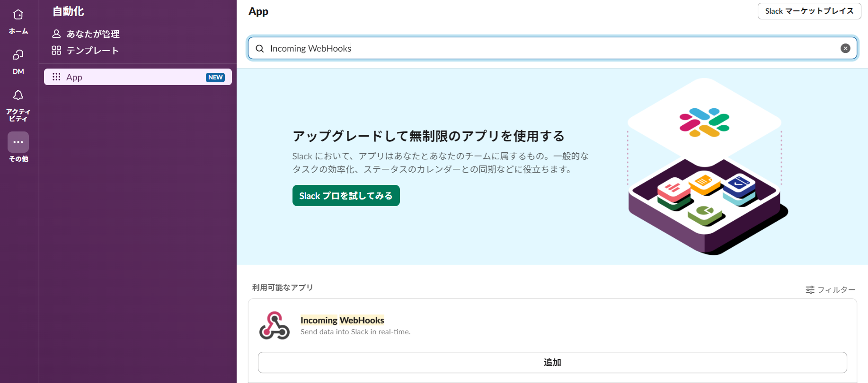
Task: Click Slack プロを試してみる button
Action: click(346, 196)
